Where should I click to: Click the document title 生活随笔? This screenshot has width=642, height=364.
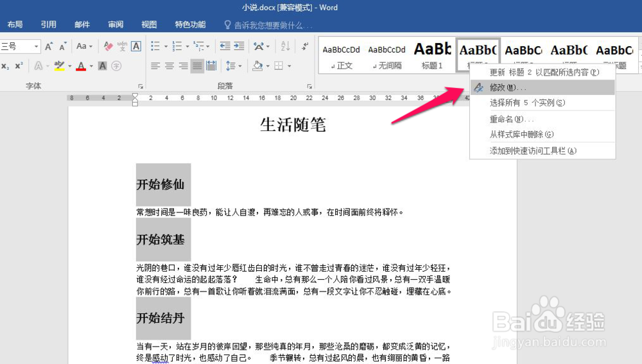[293, 125]
